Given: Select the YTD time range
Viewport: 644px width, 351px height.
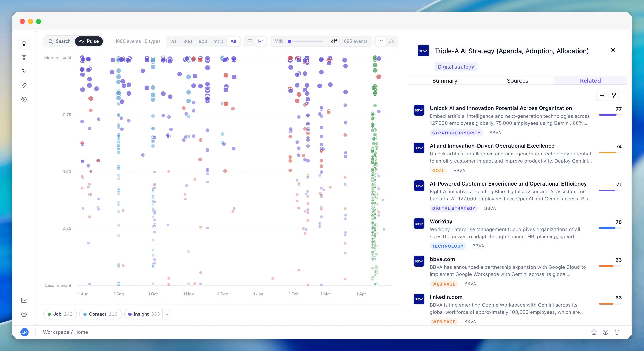Looking at the screenshot, I should (219, 41).
